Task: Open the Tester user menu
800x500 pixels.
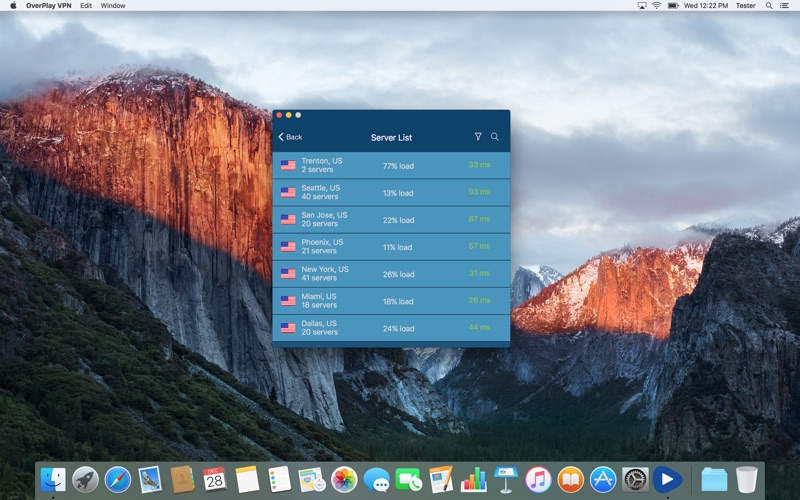Action: [x=745, y=6]
